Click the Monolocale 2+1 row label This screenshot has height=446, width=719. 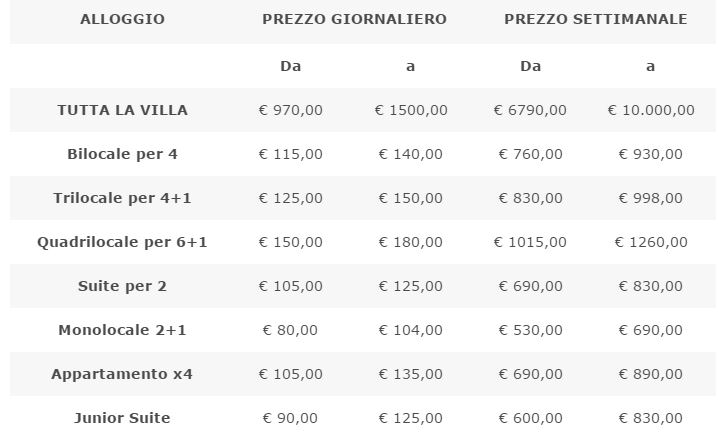click(122, 330)
